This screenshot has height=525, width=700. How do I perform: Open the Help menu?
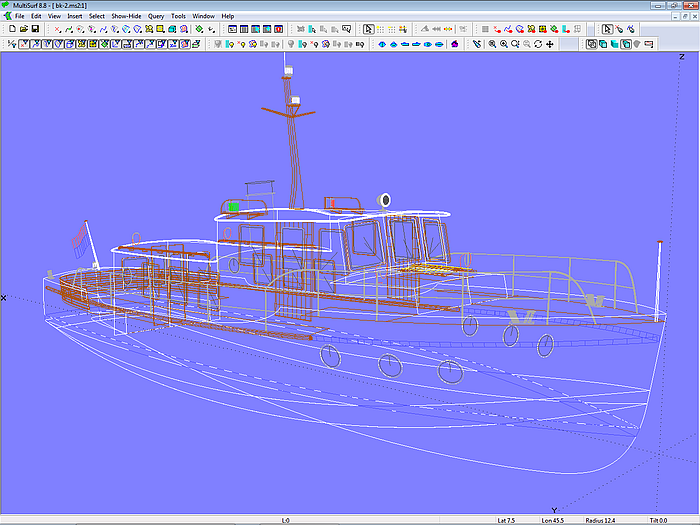228,17
